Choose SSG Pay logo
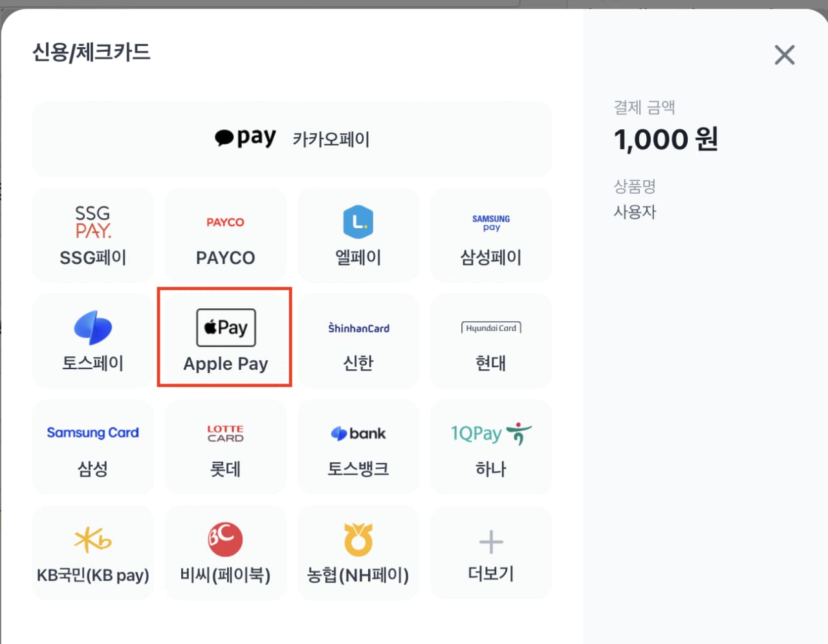828x644 pixels. point(93,222)
